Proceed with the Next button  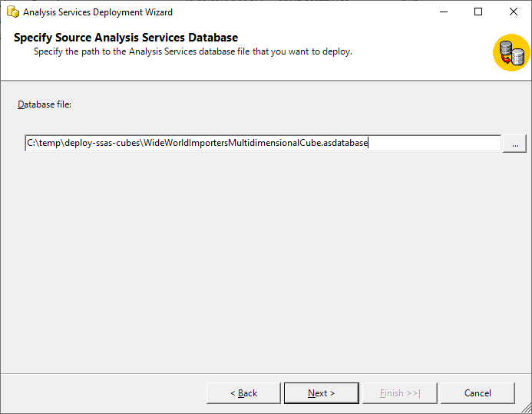[321, 393]
